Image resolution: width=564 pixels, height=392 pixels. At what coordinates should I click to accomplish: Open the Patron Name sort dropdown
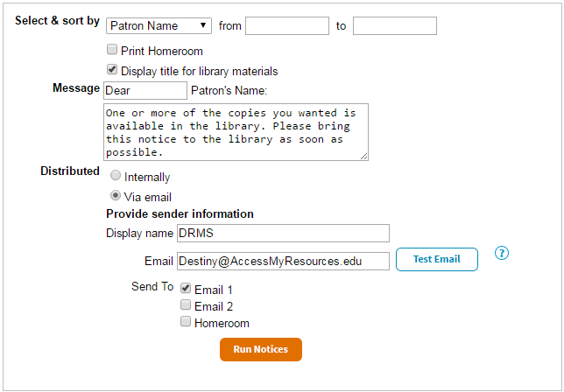159,26
